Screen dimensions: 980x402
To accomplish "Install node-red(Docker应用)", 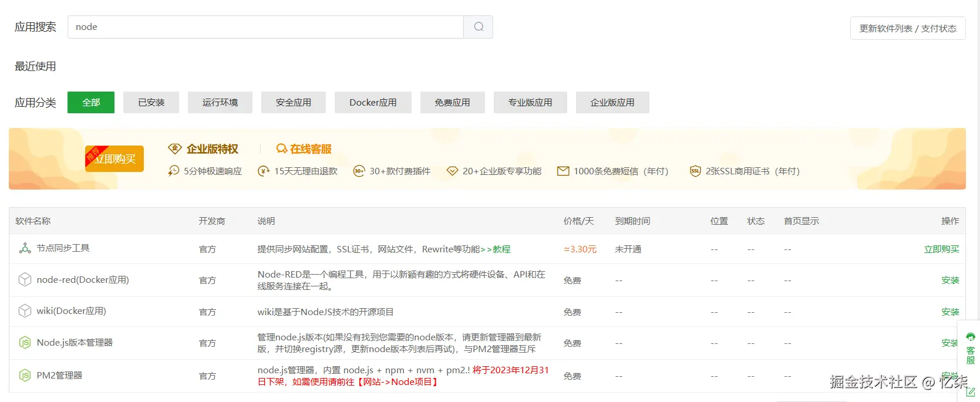I will click(950, 281).
